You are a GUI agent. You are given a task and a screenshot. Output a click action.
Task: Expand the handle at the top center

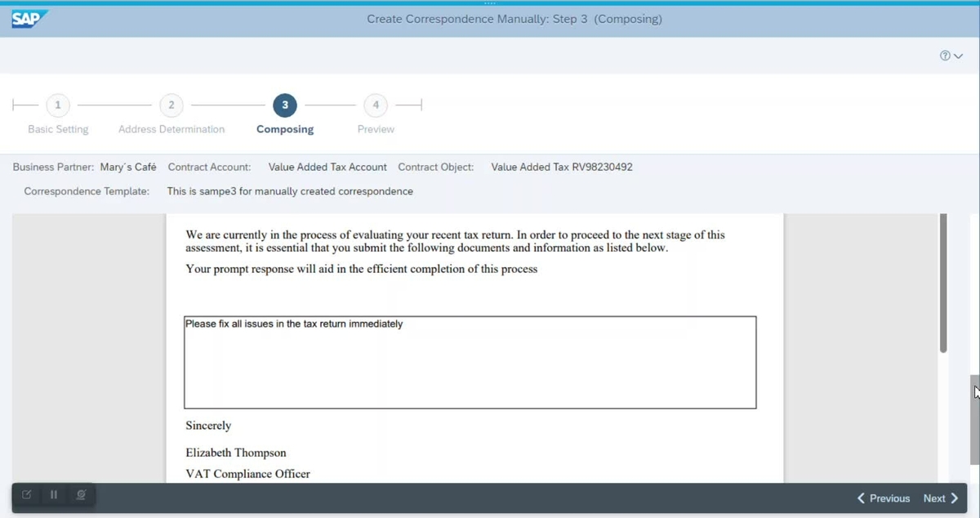tap(490, 3)
